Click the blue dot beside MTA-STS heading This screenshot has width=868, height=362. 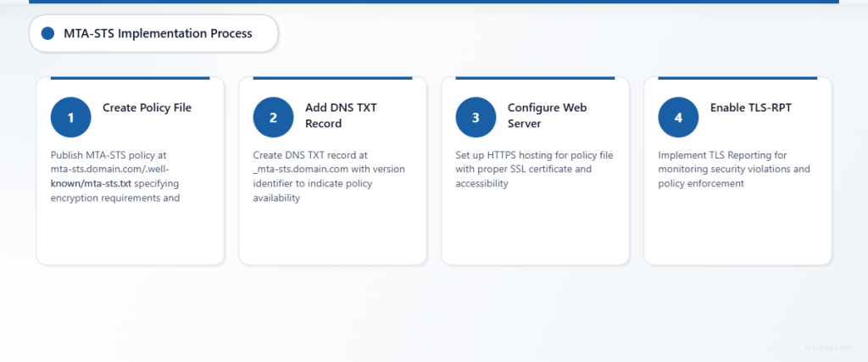pyautogui.click(x=47, y=34)
